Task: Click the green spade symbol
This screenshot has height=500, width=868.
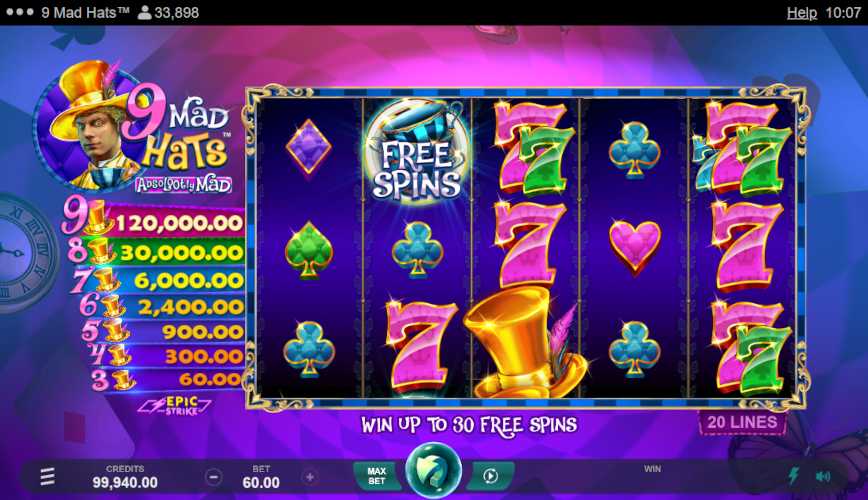Action: [x=308, y=250]
